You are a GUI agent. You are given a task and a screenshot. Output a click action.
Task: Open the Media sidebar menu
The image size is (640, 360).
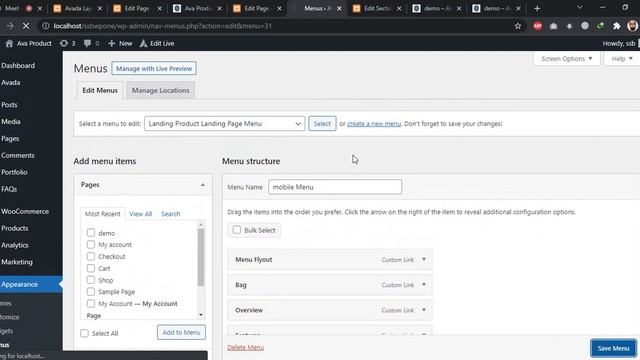point(11,122)
